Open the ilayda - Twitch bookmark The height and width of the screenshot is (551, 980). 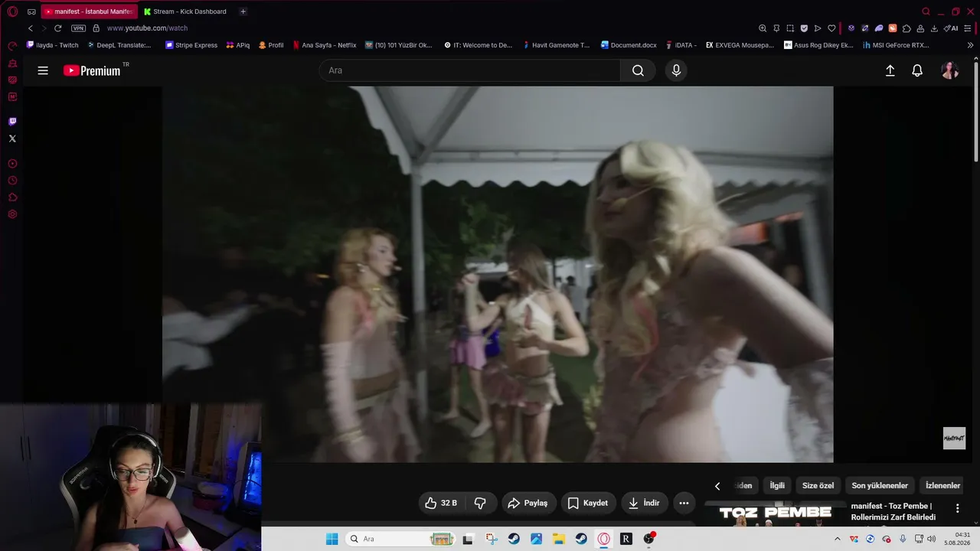[53, 45]
